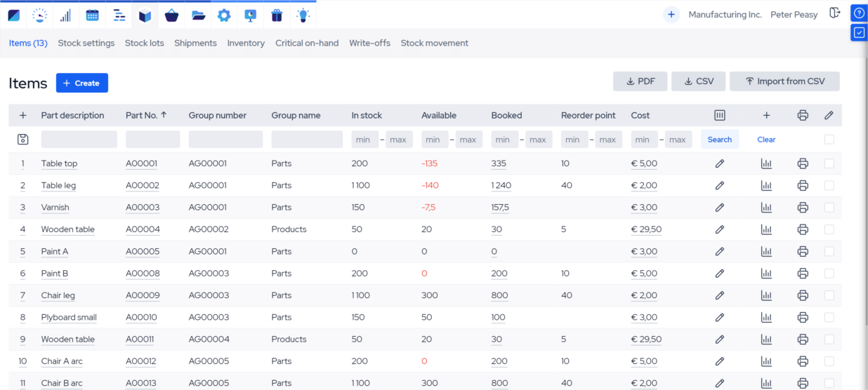Toggle the select-all checkbox in filter row
The width and height of the screenshot is (868, 390).
pyautogui.click(x=829, y=140)
